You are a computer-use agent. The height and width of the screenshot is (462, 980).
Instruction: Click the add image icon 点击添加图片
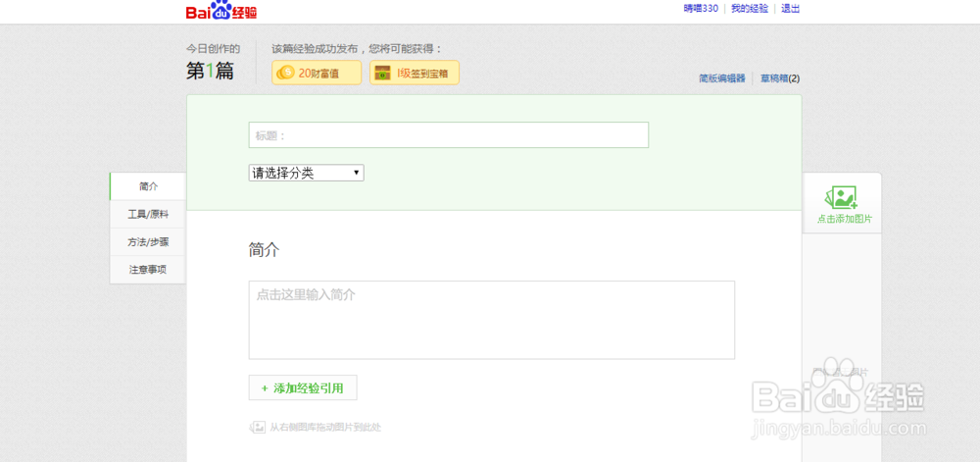[x=841, y=204]
